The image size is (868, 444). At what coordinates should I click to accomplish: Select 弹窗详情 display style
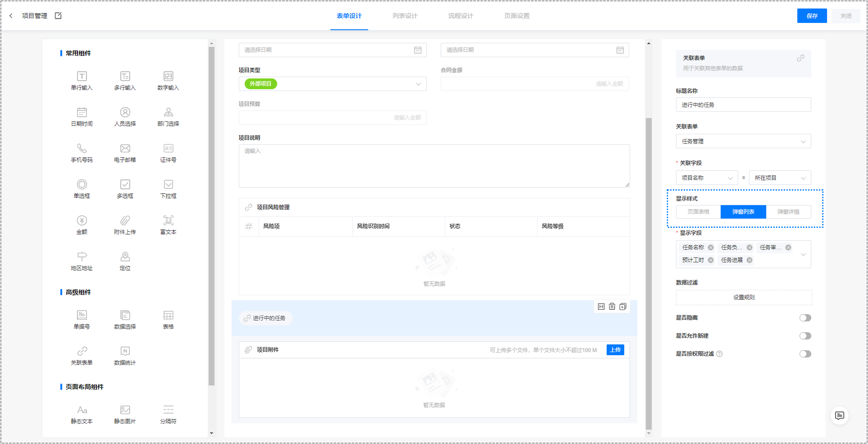click(788, 212)
